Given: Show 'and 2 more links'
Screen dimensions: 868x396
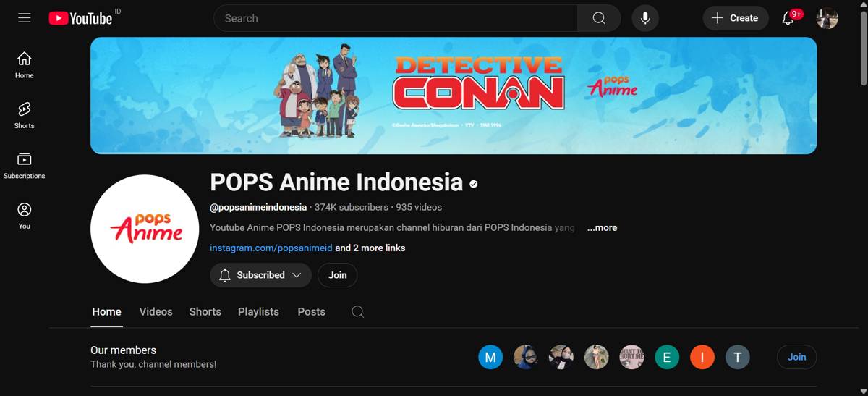Looking at the screenshot, I should (x=370, y=248).
